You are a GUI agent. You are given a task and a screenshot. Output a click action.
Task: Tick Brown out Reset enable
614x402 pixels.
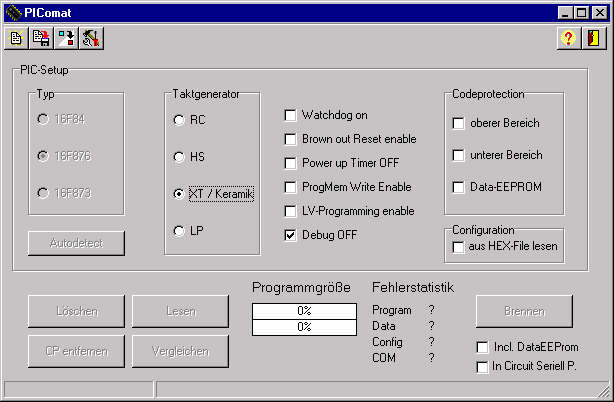(x=291, y=139)
